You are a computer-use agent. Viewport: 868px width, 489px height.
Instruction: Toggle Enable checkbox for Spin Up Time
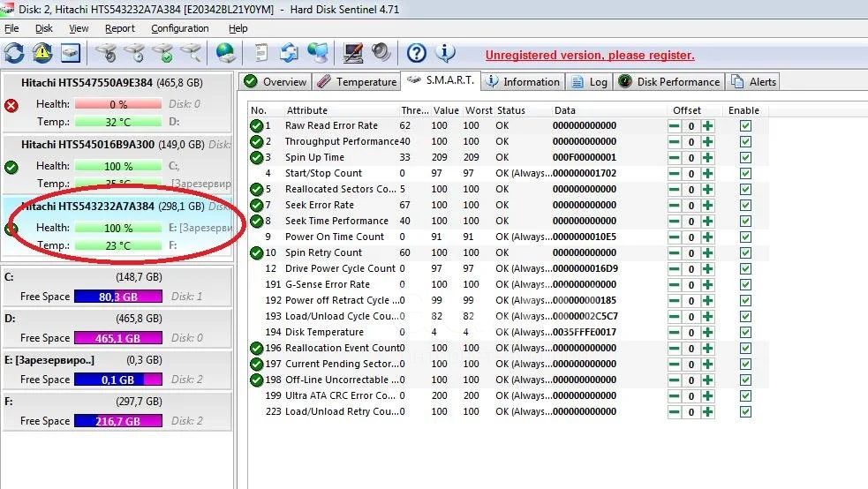[745, 158]
